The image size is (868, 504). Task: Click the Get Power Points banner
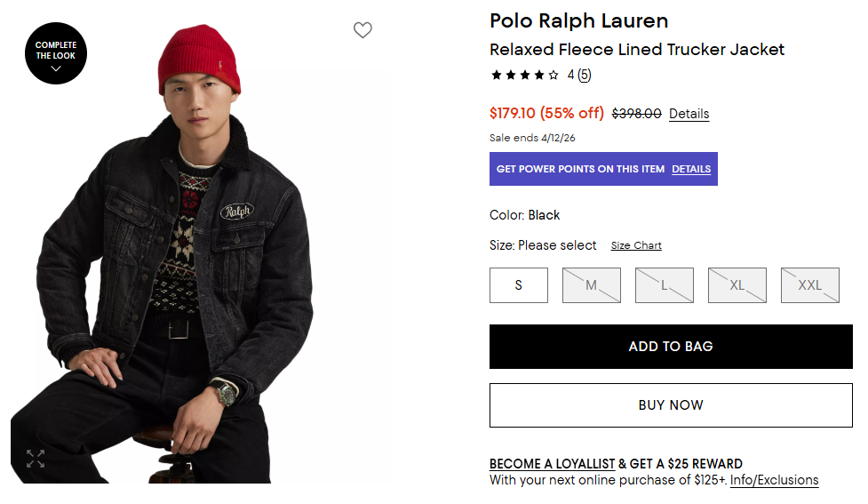[x=580, y=169]
